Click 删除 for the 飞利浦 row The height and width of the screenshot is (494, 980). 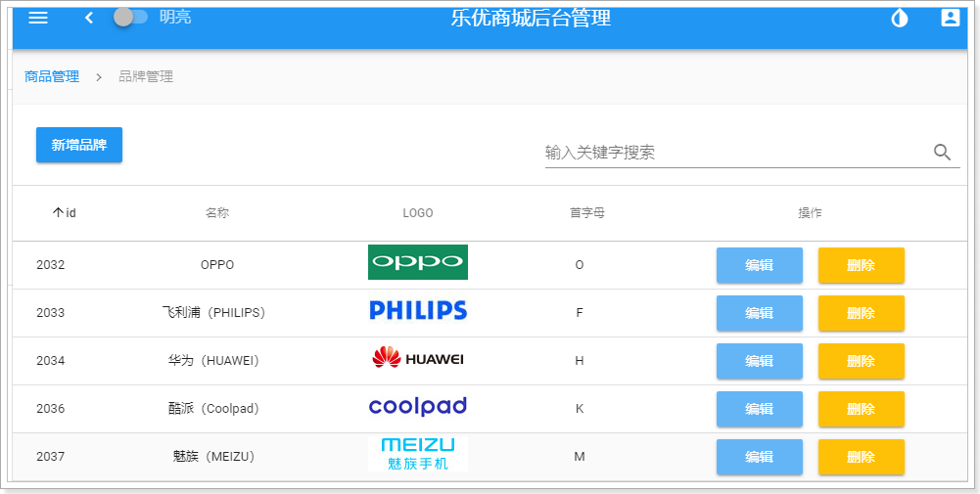861,313
